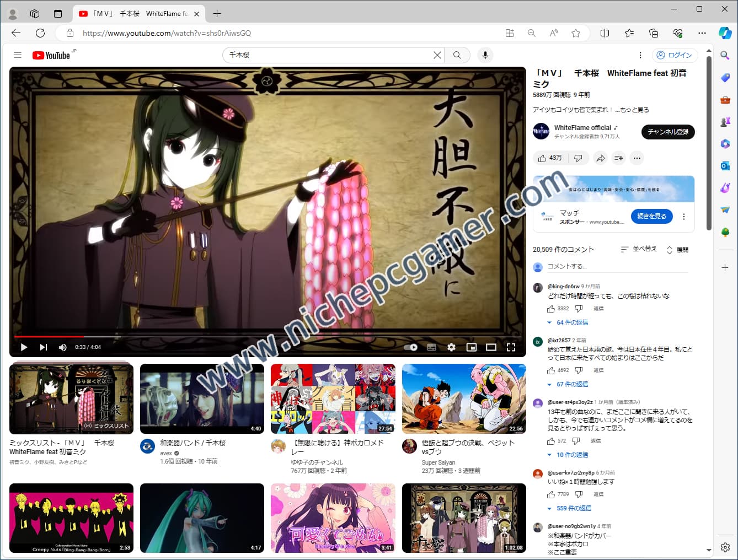Dislike the main video
The image size is (738, 560).
coord(578,158)
